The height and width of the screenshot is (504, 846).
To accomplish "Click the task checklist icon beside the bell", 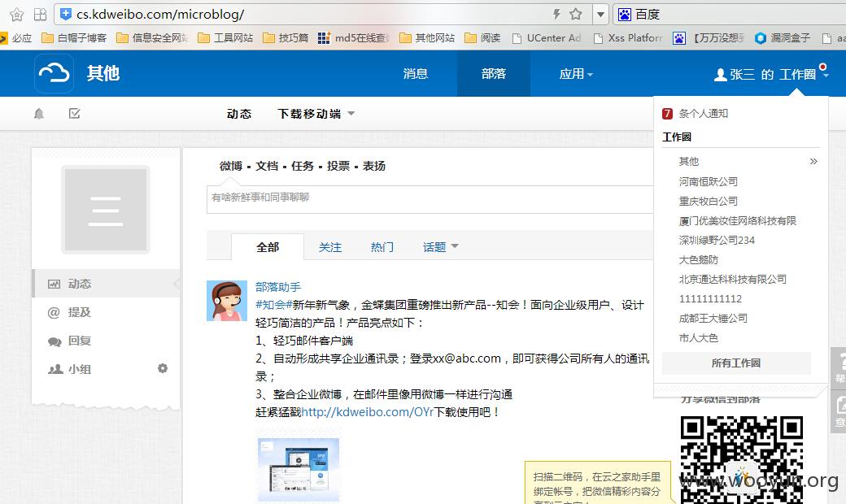I will [75, 113].
